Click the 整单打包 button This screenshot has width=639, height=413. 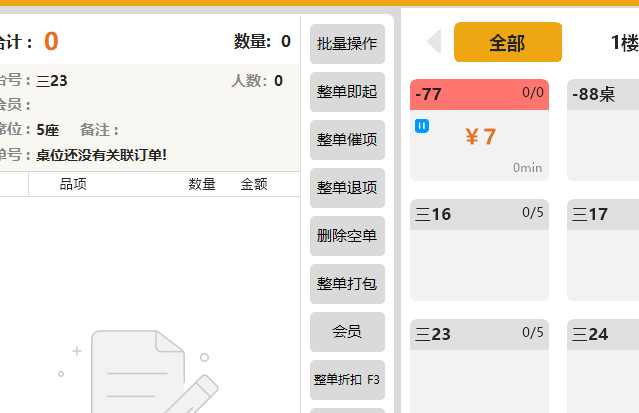pos(347,284)
